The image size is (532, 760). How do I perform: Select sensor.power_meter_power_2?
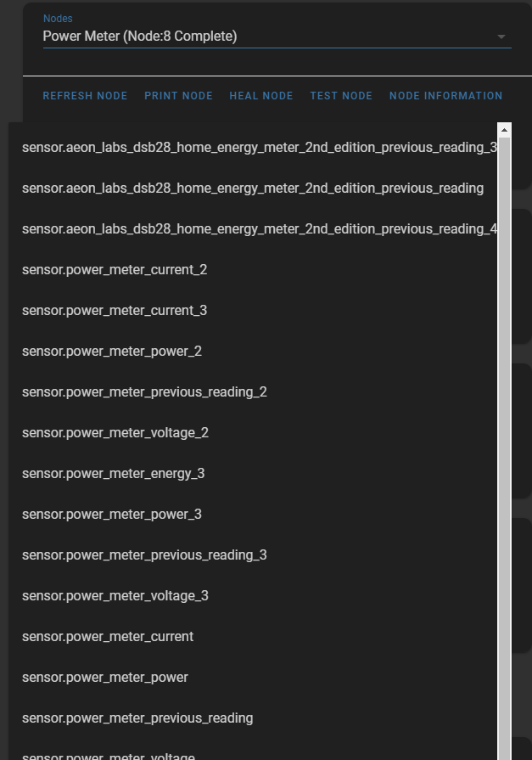point(112,352)
